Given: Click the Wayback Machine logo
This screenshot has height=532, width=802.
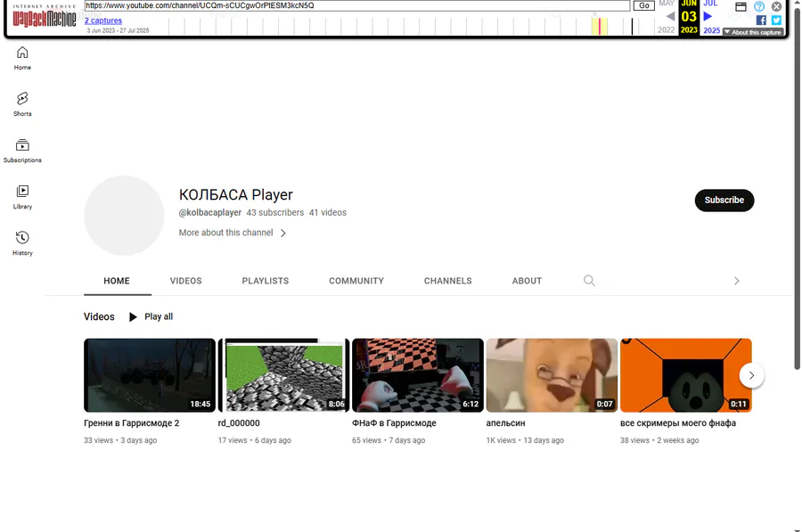Looking at the screenshot, I should (x=45, y=18).
